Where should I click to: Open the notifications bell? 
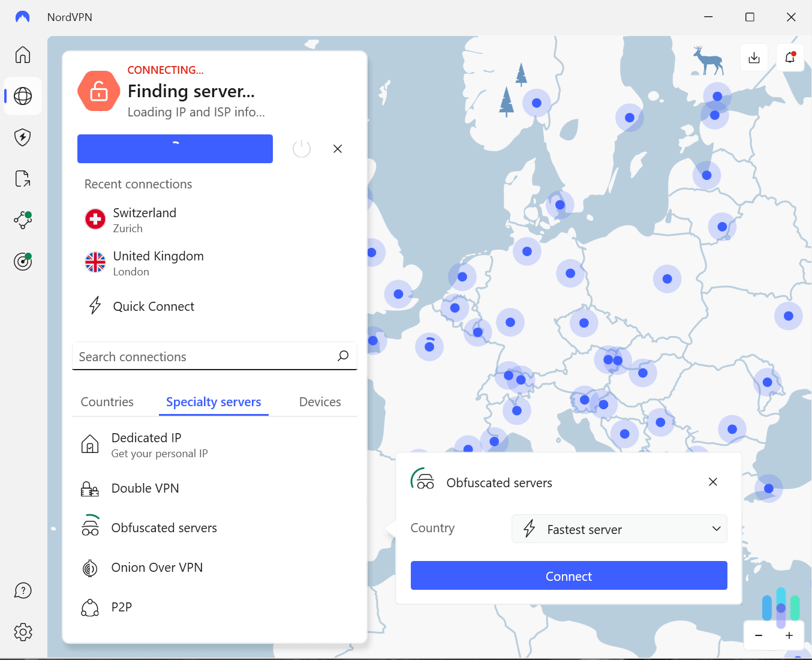[790, 57]
